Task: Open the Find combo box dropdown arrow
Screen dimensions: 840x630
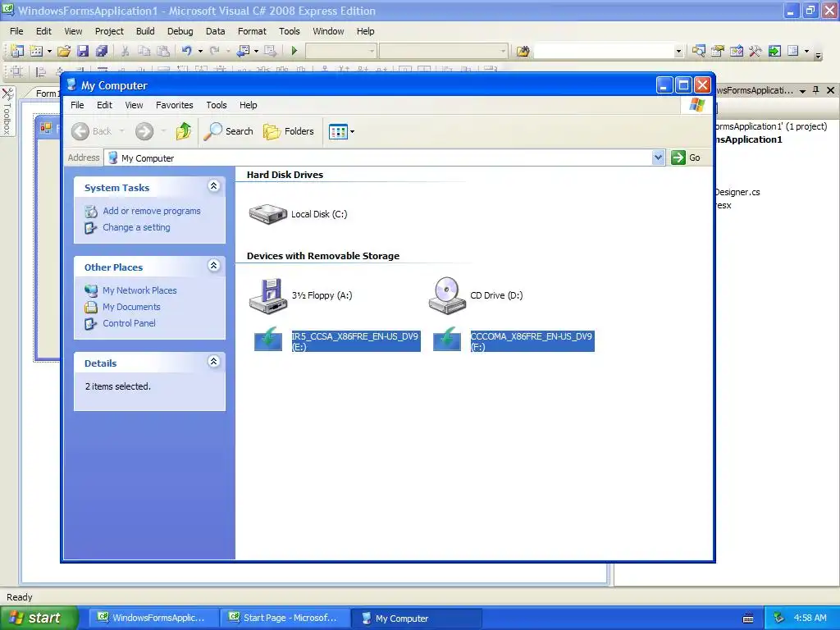Action: 678,52
